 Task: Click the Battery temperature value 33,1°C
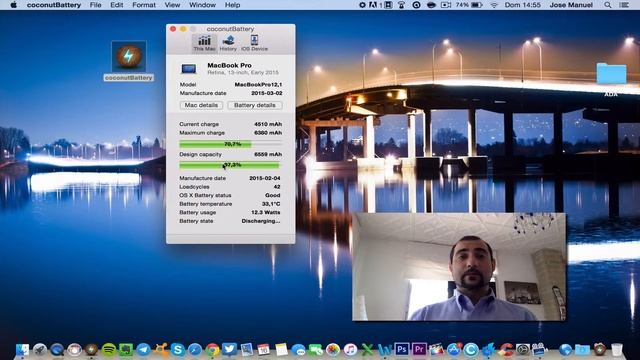pyautogui.click(x=271, y=204)
